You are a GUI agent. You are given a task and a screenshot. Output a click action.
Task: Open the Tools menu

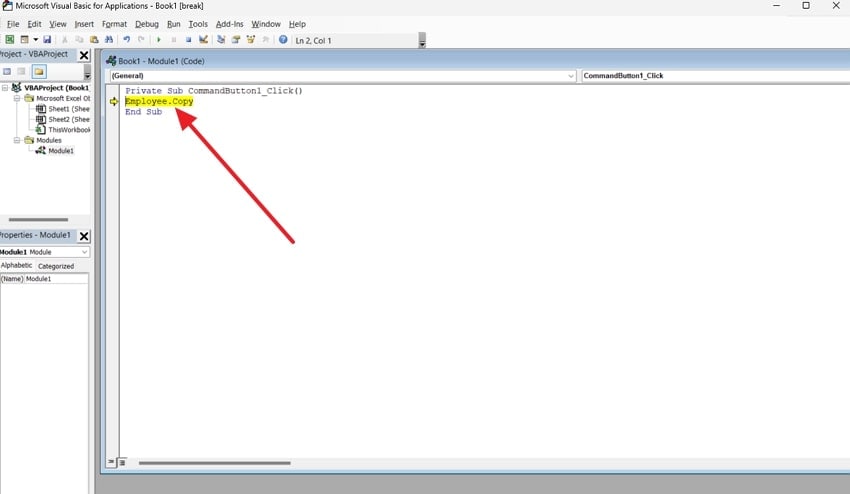coord(198,24)
